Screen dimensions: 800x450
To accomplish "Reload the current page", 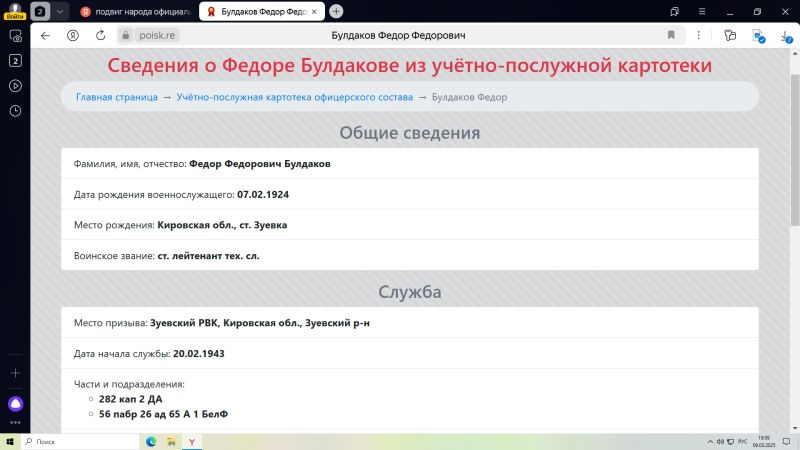I will [101, 35].
